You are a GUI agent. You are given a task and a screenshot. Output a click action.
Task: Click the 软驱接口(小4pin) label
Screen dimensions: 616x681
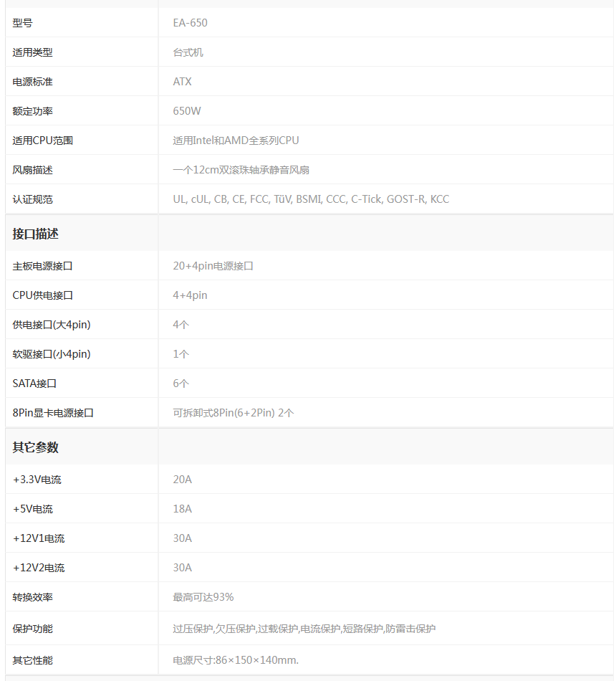click(52, 354)
